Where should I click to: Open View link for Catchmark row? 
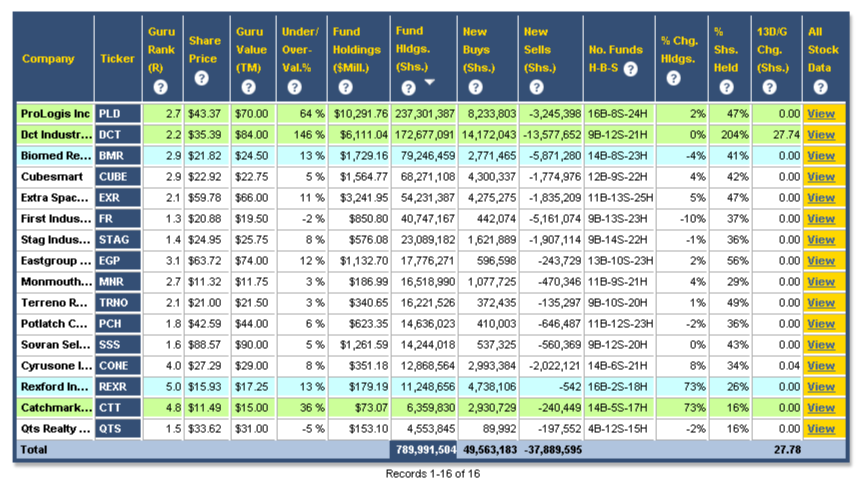(821, 408)
